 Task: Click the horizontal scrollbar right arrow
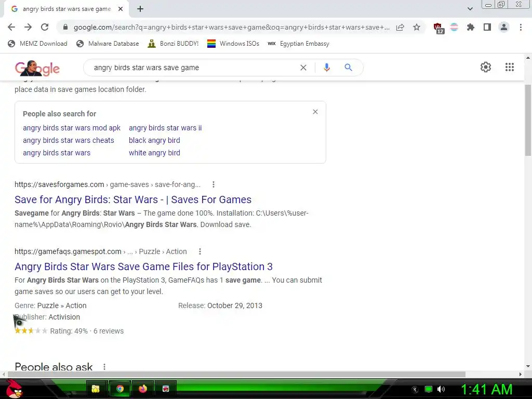pyautogui.click(x=521, y=374)
